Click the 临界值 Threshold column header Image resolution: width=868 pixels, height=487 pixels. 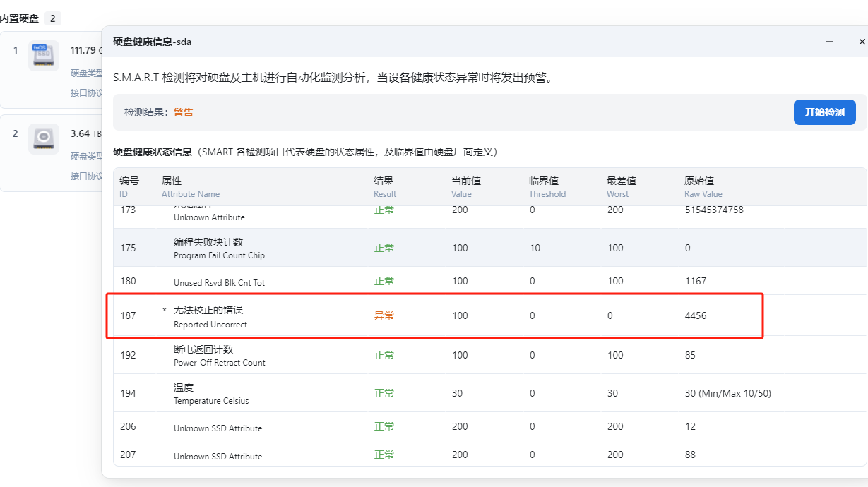[547, 187]
